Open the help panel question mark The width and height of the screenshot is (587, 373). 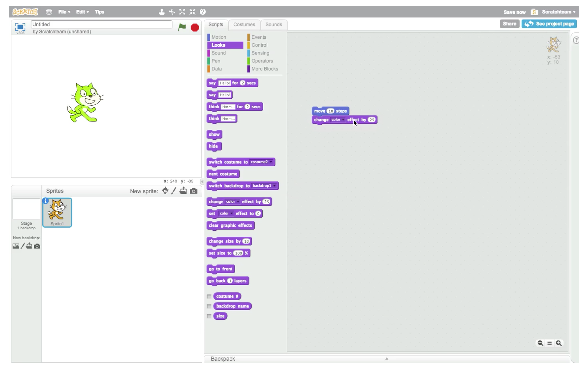pyautogui.click(x=576, y=40)
